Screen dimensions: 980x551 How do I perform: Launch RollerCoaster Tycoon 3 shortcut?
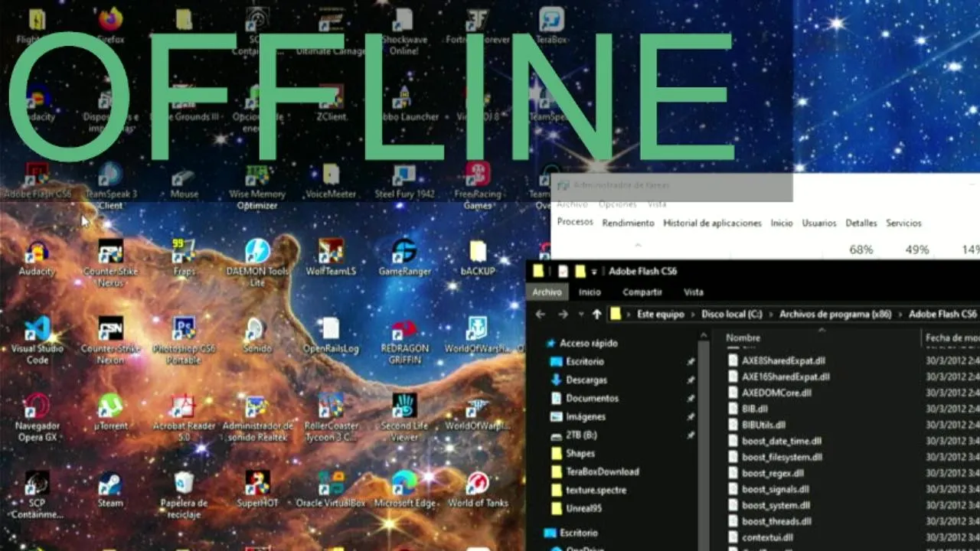click(x=331, y=417)
